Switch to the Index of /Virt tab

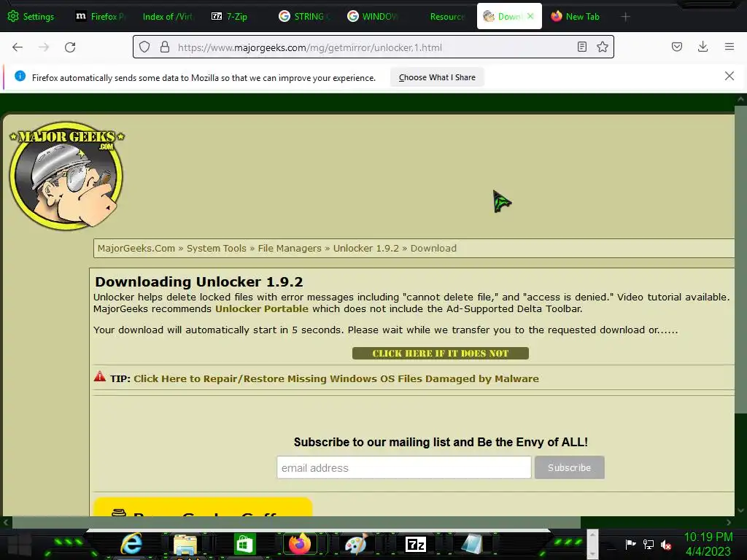tap(168, 17)
